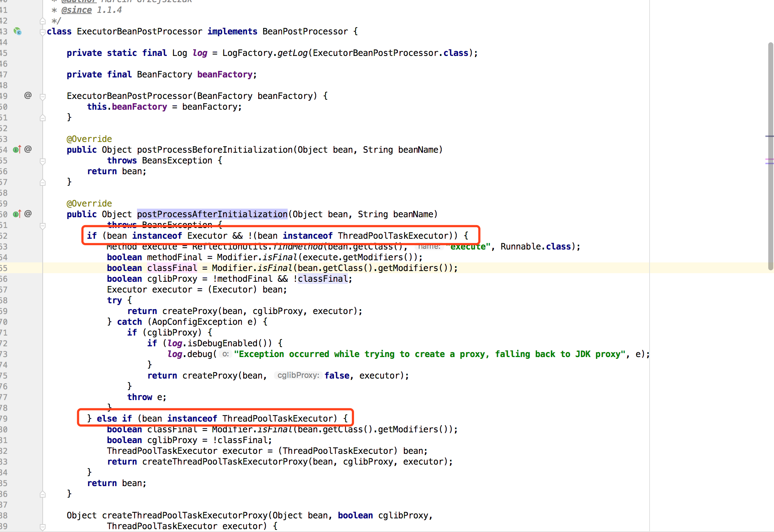The height and width of the screenshot is (532, 774).
Task: Click @ gutter icon next to constructor
Action: 28,95
